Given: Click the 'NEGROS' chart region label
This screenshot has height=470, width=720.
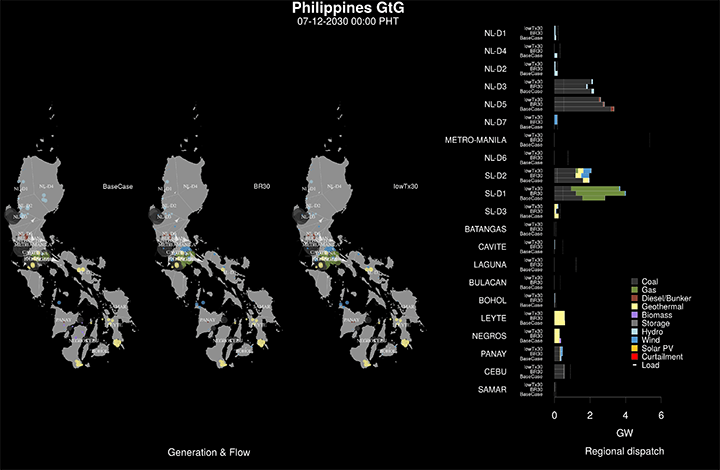Looking at the screenshot, I should (489, 336).
